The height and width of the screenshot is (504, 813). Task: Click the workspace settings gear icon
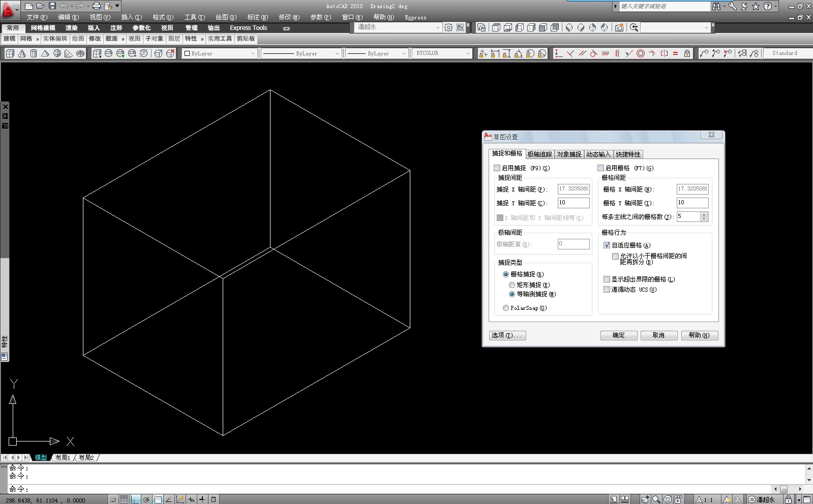tap(448, 27)
